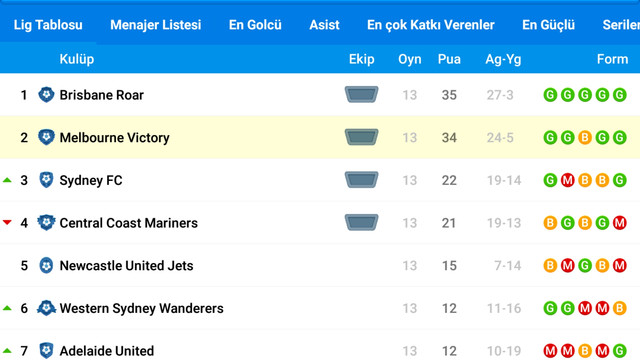Select the Asist tab

324,24
